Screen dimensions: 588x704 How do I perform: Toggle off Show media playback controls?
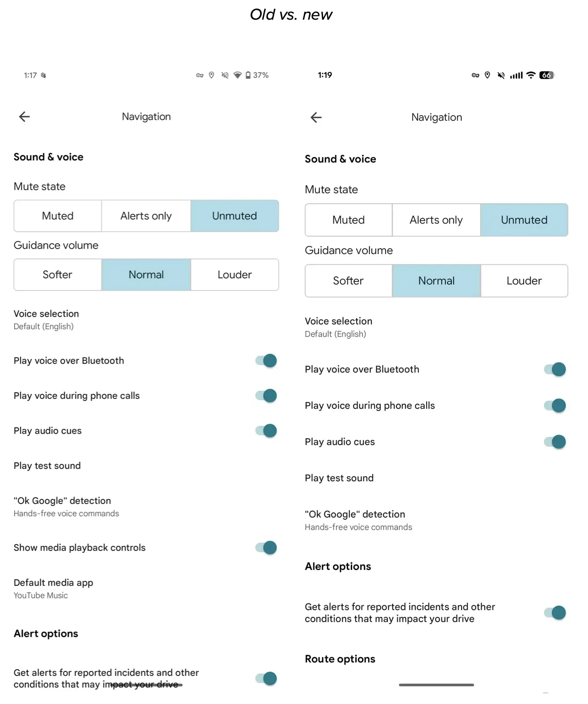[268, 547]
